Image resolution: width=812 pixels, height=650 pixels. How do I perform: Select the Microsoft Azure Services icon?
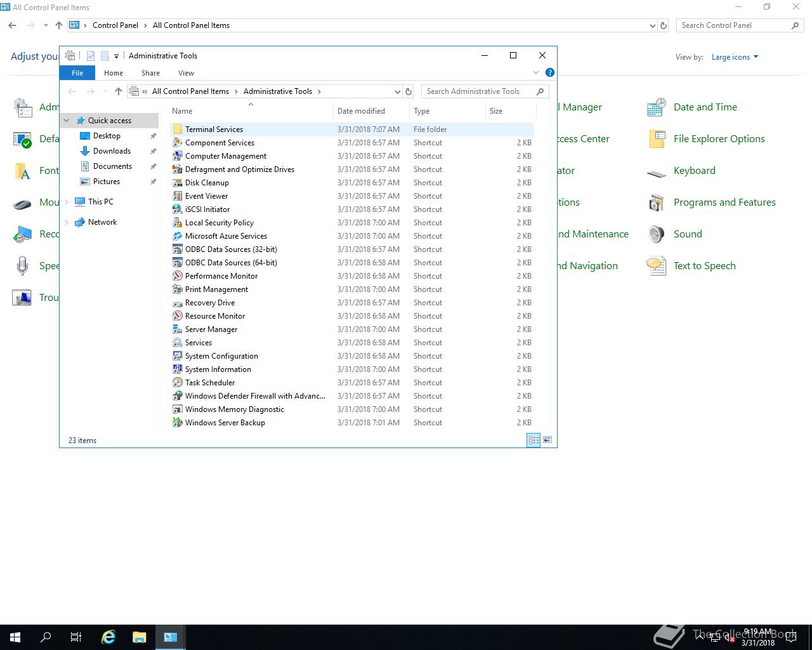click(x=178, y=236)
